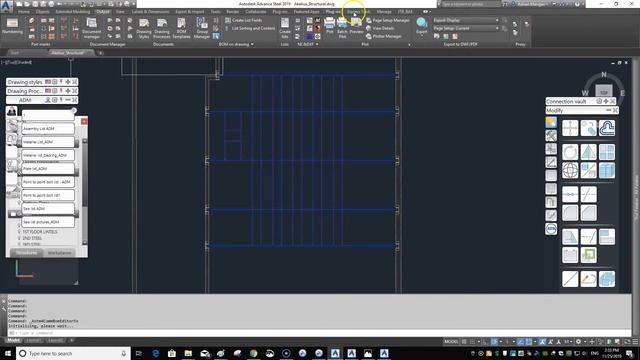Close the Drawing styles palette
Image resolution: width=640 pixels, height=360 pixels.
click(74, 82)
